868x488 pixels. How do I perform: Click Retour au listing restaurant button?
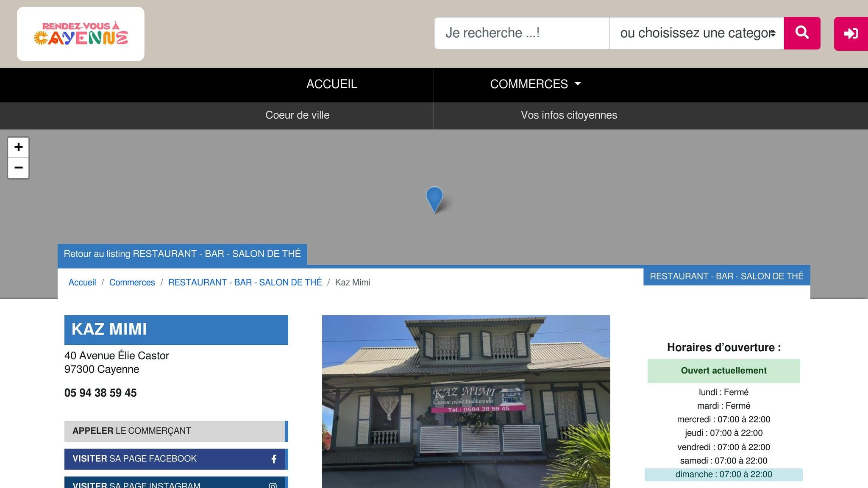click(x=182, y=254)
